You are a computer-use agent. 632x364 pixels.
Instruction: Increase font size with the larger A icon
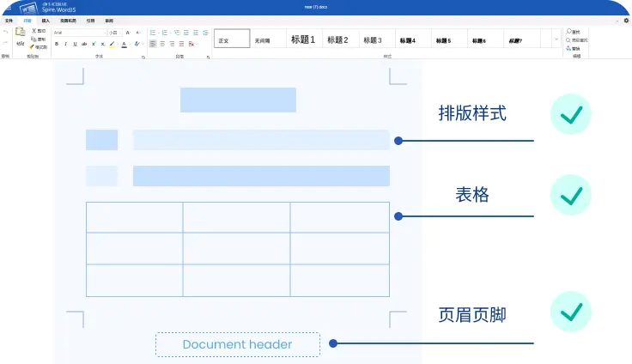[128, 33]
